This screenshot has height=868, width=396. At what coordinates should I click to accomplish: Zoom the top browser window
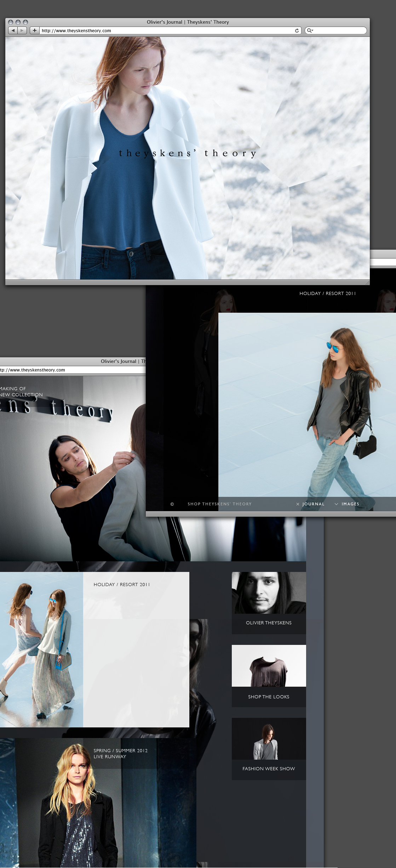[25, 22]
